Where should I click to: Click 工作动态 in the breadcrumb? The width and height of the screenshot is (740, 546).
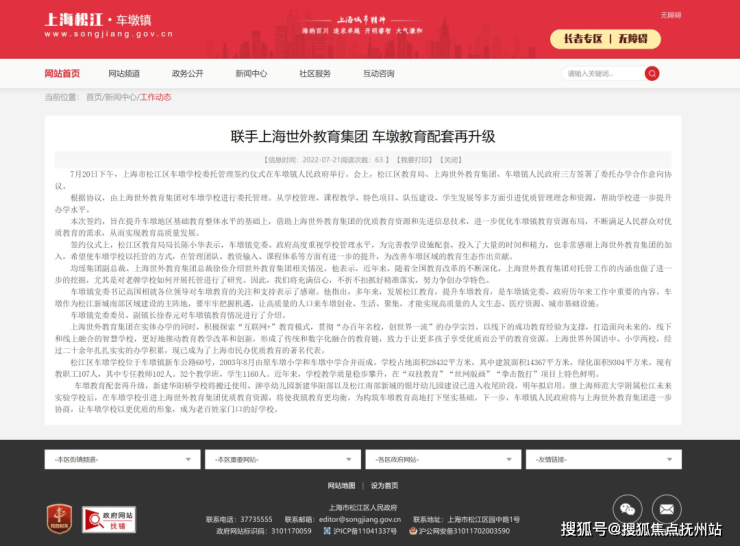click(156, 97)
